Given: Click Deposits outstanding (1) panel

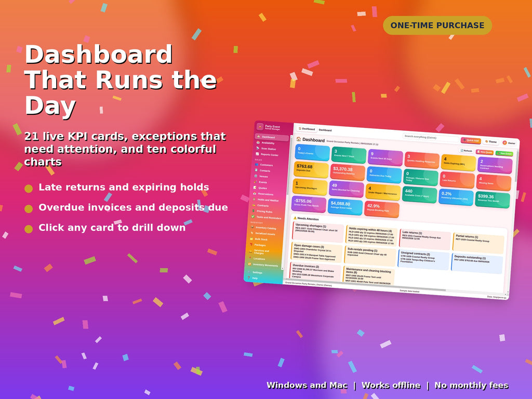Looking at the screenshot, I should click(477, 263).
